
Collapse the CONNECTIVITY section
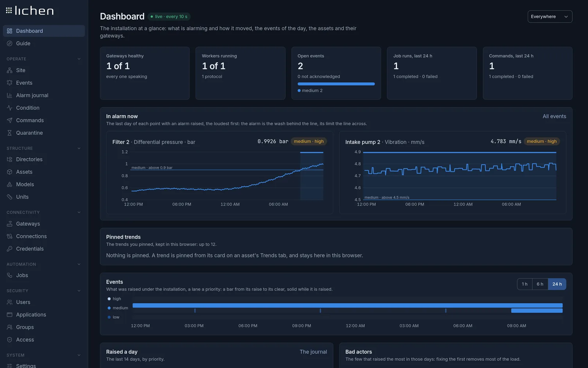coord(79,212)
